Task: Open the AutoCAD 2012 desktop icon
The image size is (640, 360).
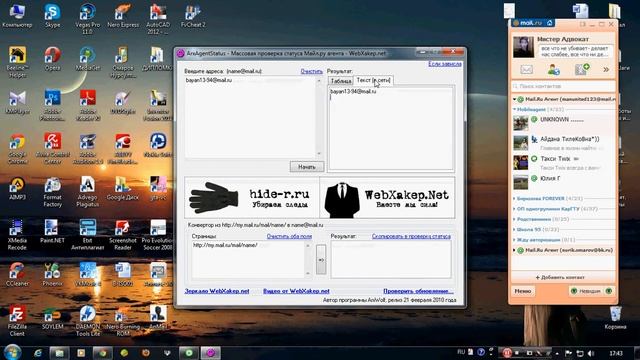Action: coord(158,18)
